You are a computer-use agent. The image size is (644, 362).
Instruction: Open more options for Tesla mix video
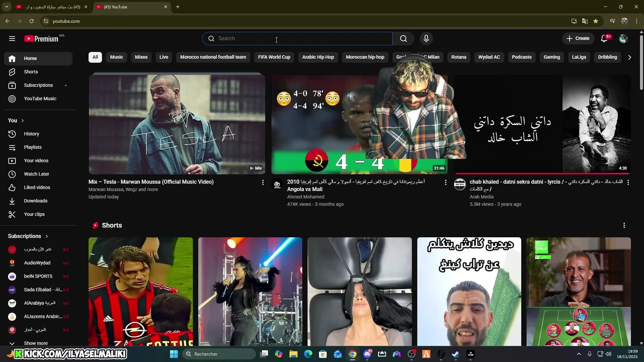click(x=263, y=183)
